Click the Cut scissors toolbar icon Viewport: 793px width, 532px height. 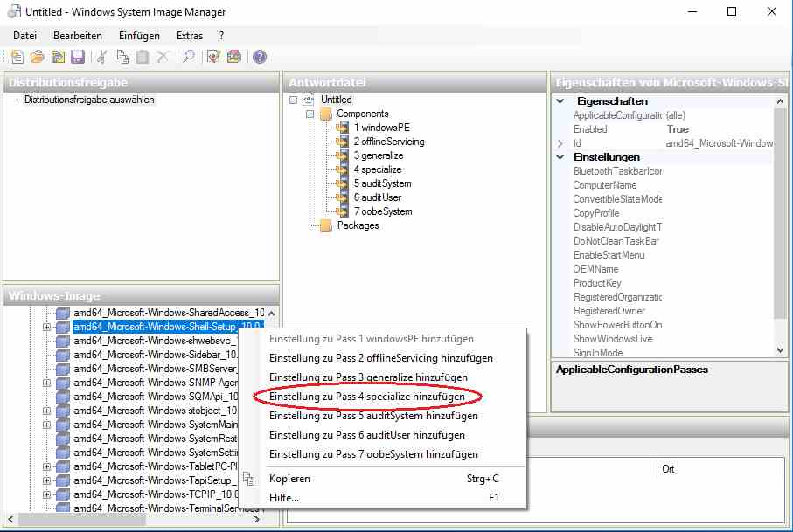pyautogui.click(x=101, y=57)
